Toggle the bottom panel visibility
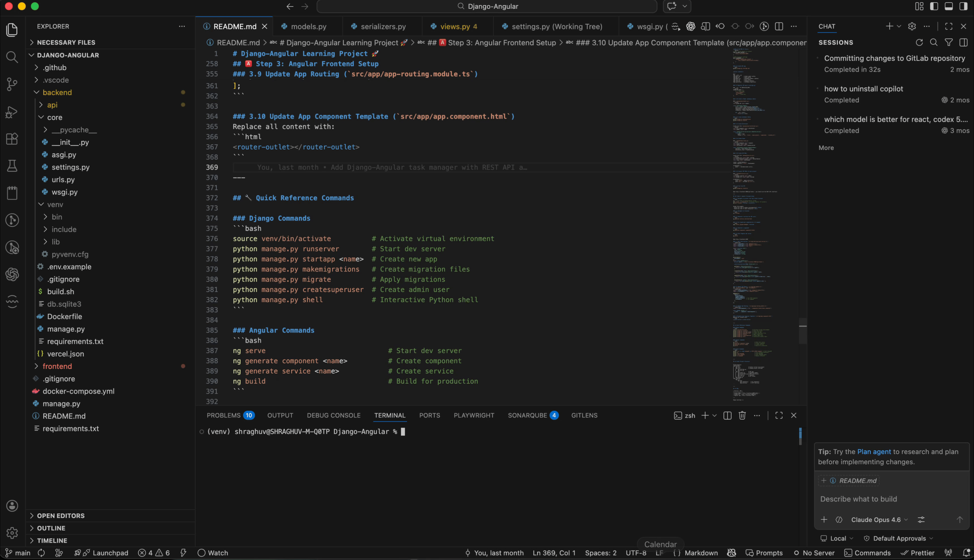Screen dimensions: 974x560 click(x=949, y=6)
